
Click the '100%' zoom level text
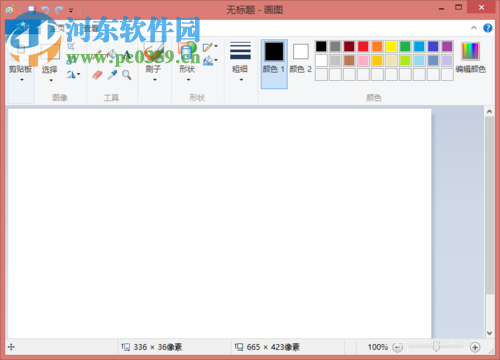click(378, 347)
